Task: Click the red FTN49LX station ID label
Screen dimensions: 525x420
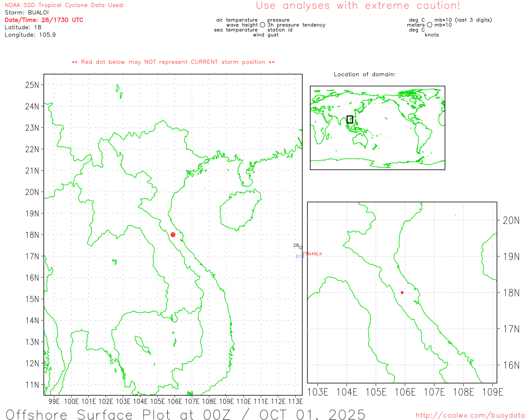Action: pos(313,254)
